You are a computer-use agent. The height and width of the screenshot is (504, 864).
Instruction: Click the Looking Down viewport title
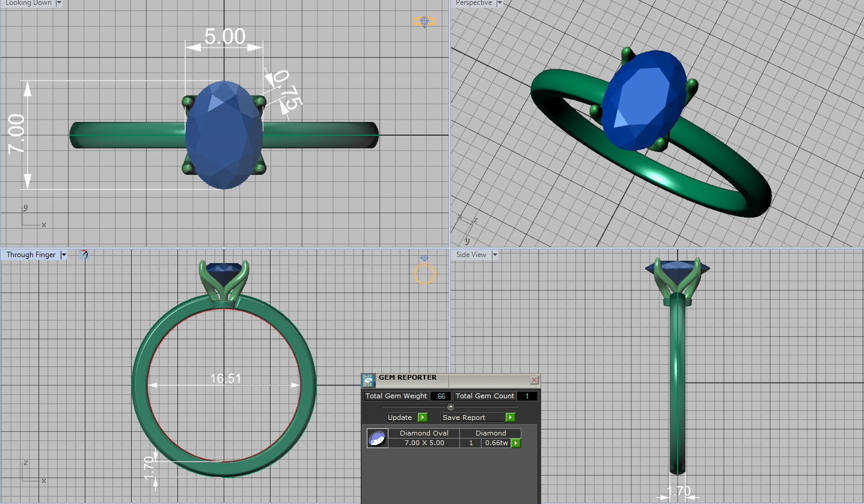(28, 3)
